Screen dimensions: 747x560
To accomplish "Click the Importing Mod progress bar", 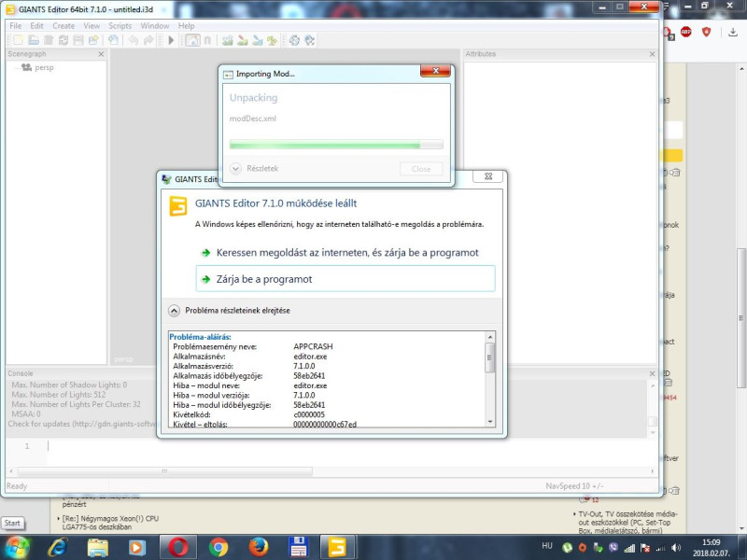I will (336, 145).
